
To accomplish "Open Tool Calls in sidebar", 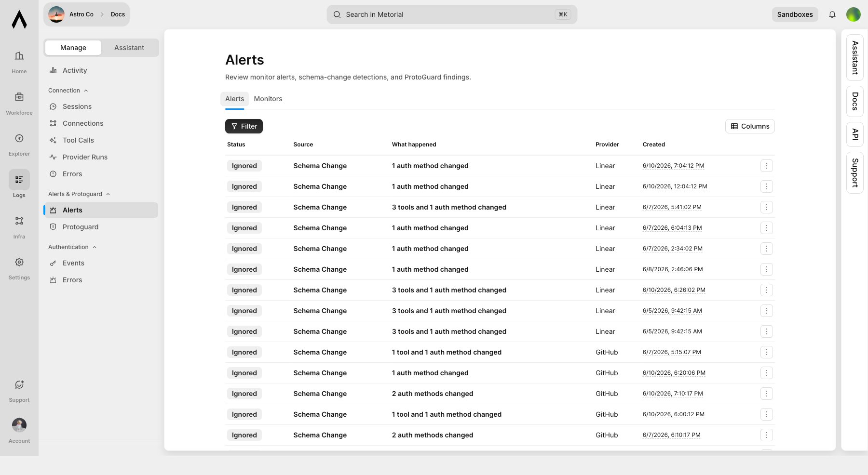I will pos(101,140).
